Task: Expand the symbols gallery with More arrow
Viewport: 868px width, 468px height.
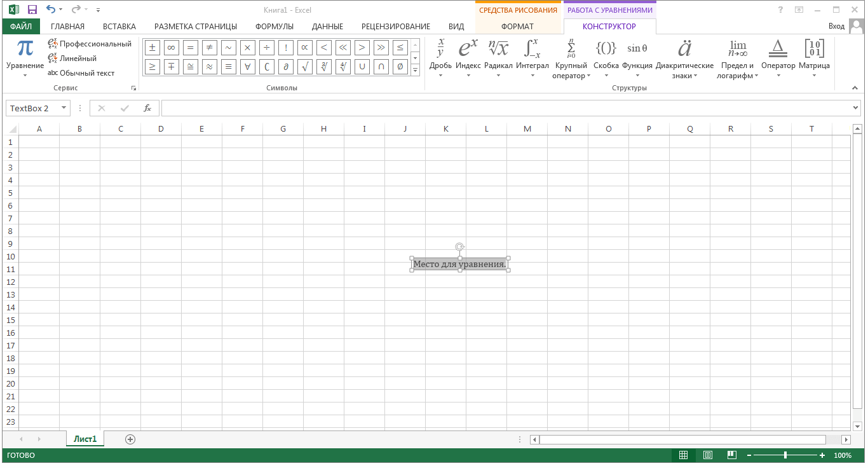Action: pos(416,69)
